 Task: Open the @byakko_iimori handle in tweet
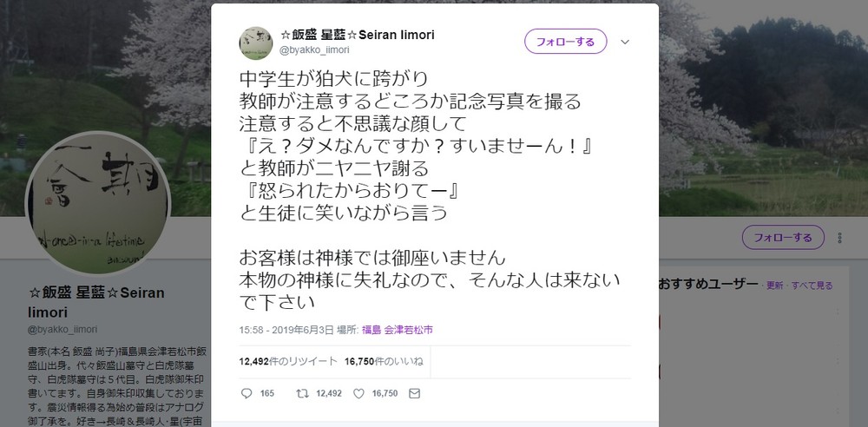click(x=313, y=51)
